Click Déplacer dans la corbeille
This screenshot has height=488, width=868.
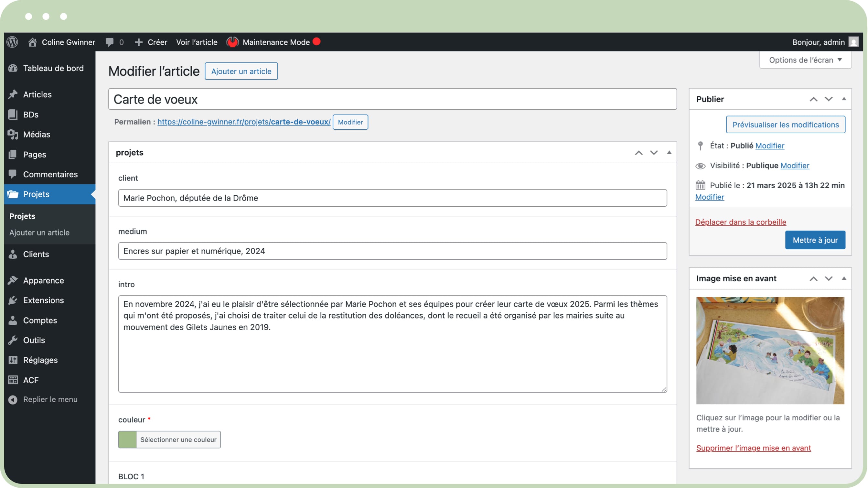pos(741,222)
